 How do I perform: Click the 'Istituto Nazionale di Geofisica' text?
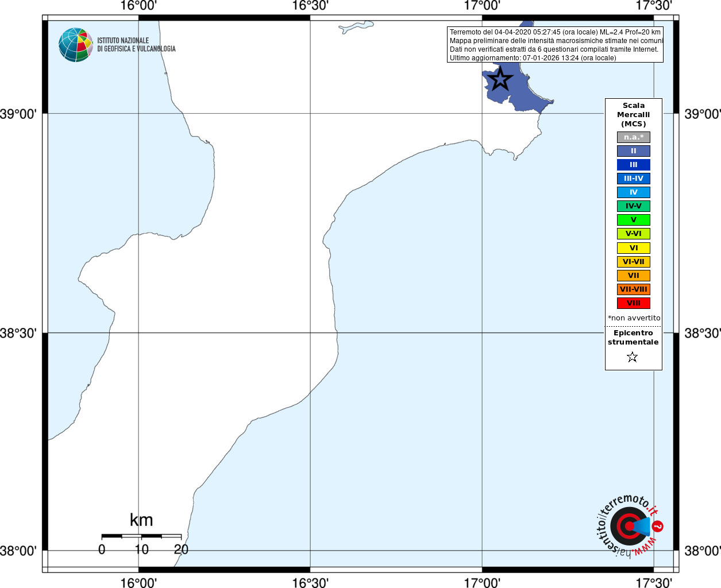[x=136, y=45]
